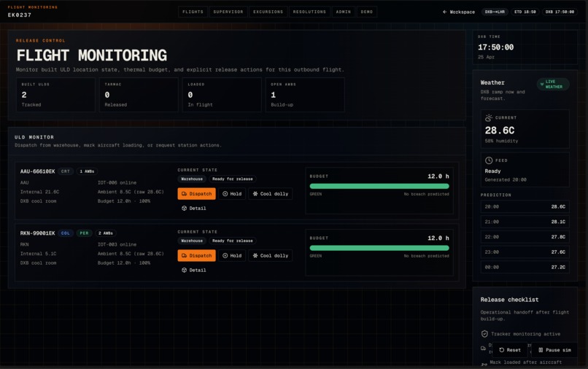Click the Internal 5.1C reading
Viewport: 588px width, 369px height.
pos(38,254)
